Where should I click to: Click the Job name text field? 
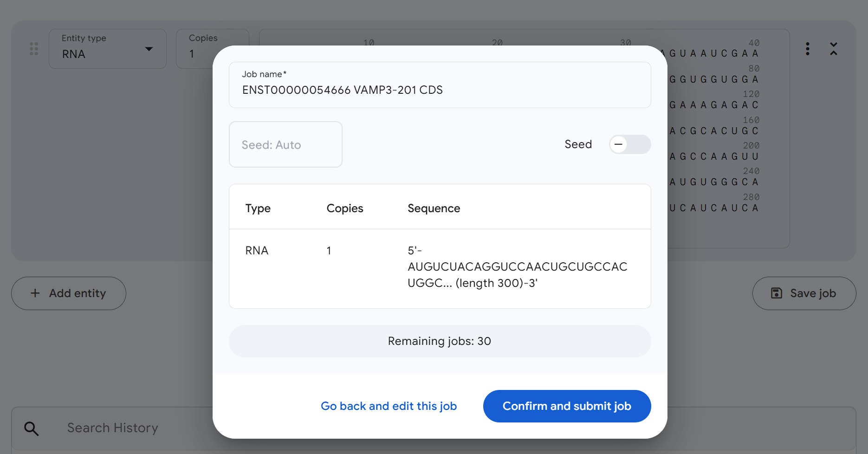pyautogui.click(x=440, y=90)
